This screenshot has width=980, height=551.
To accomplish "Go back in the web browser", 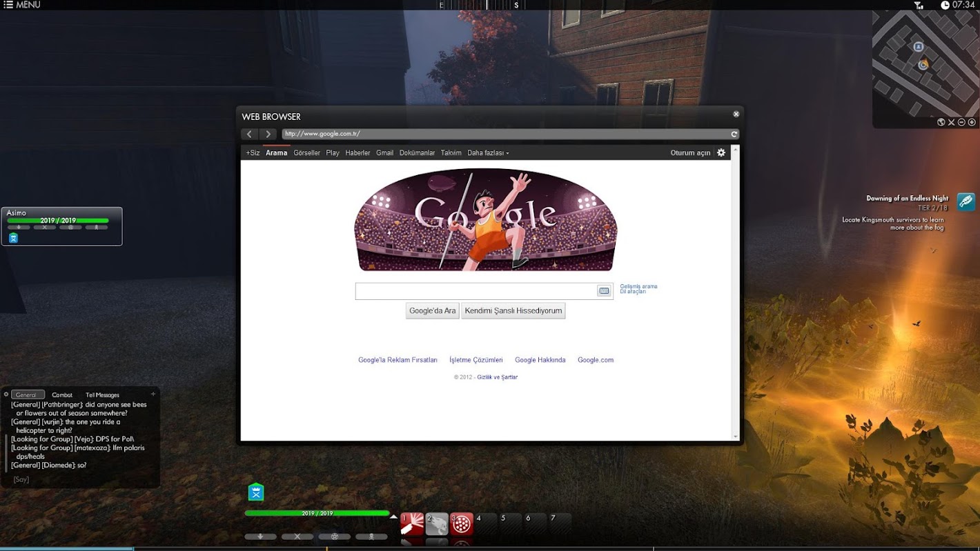I will (x=250, y=134).
